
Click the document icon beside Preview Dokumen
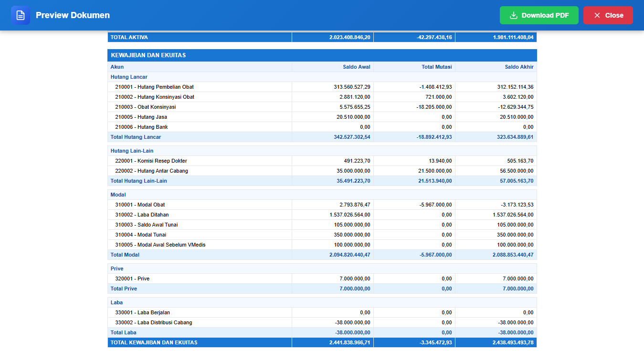click(21, 15)
